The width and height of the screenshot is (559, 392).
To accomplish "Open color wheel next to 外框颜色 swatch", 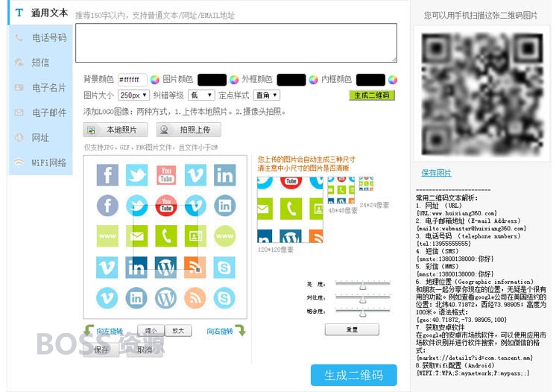I will (313, 80).
